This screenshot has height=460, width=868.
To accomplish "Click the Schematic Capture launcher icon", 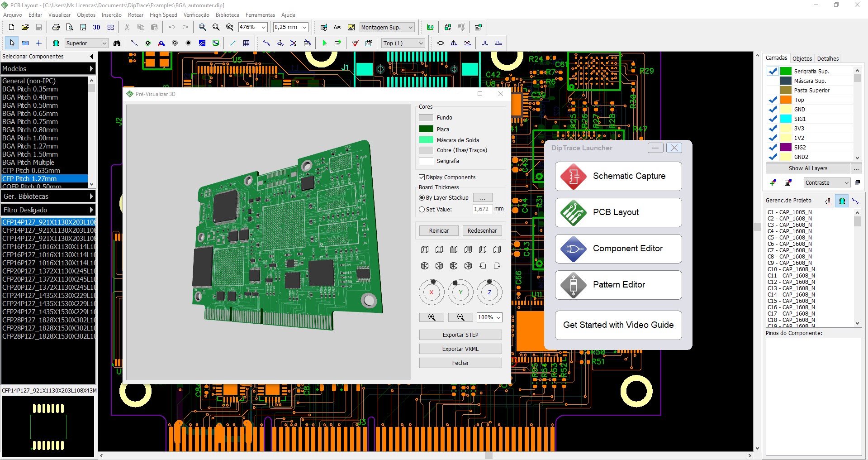I will pos(574,176).
